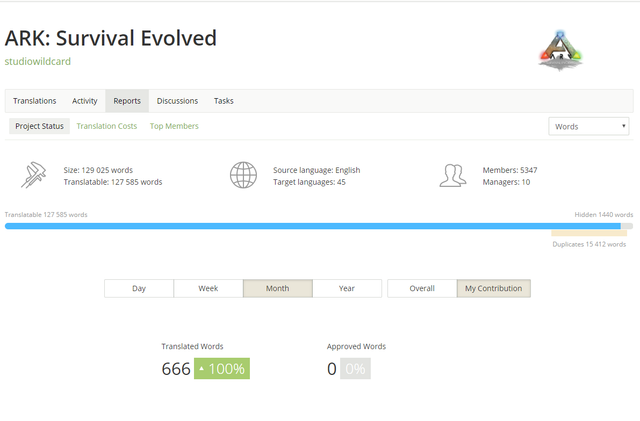Open the Discussions tab

coord(177,101)
